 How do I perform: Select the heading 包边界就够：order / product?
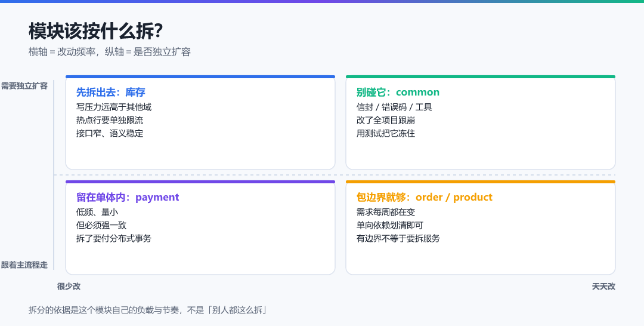[x=425, y=197]
